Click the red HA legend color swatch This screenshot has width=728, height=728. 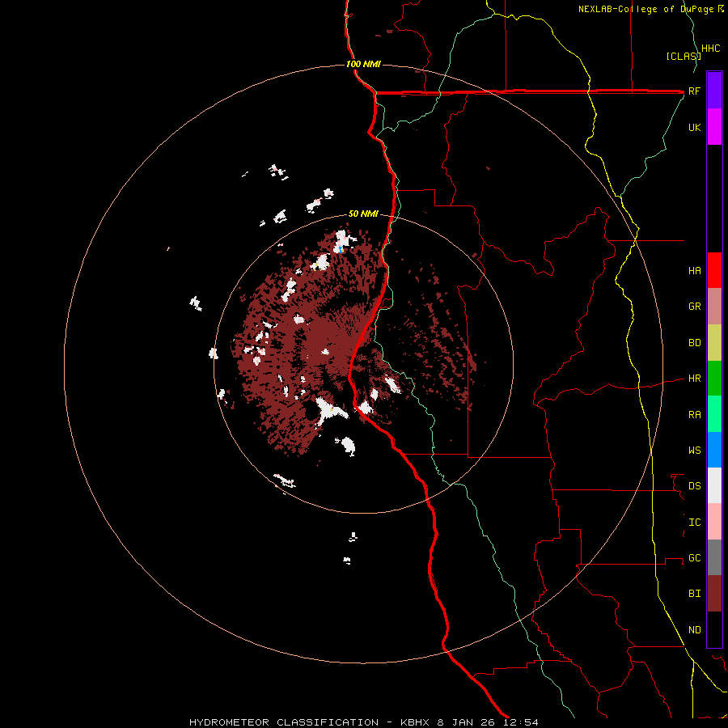point(714,270)
